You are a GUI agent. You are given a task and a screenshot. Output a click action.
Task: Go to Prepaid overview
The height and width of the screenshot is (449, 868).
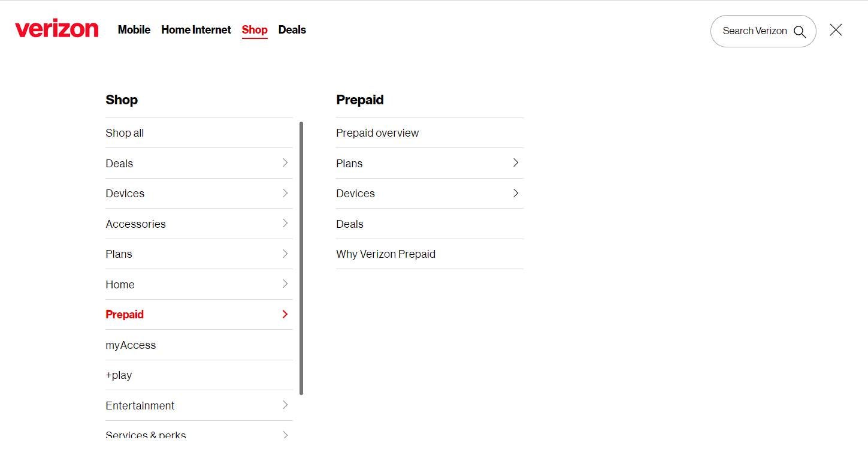coord(377,133)
